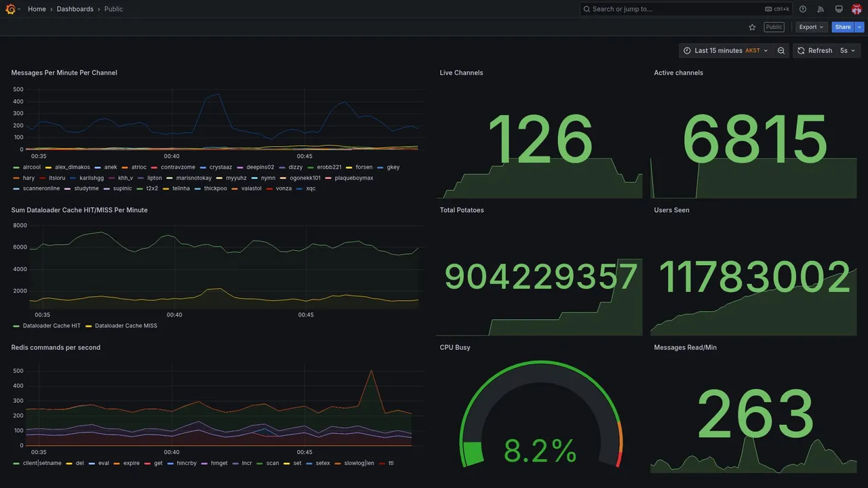Screen dimensions: 868x488
Task: Open the help question mark icon
Action: click(x=803, y=9)
